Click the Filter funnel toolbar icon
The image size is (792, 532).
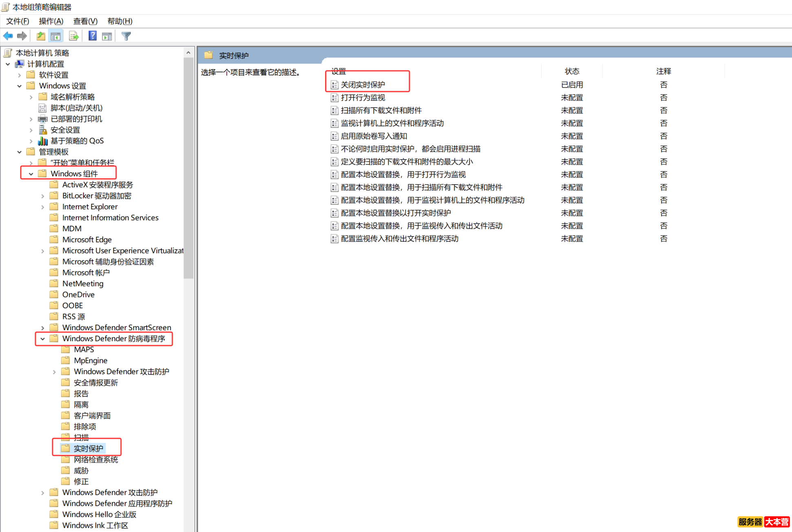pyautogui.click(x=126, y=36)
